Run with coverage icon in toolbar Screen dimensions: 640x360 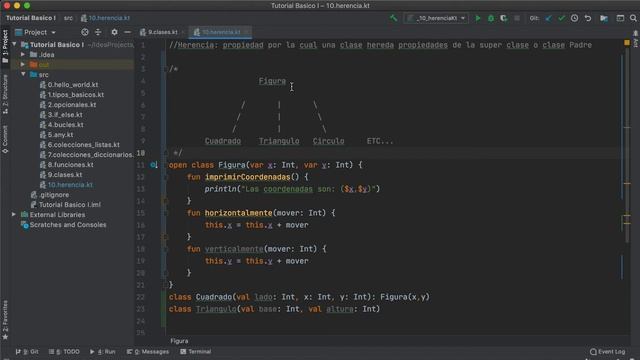504,18
